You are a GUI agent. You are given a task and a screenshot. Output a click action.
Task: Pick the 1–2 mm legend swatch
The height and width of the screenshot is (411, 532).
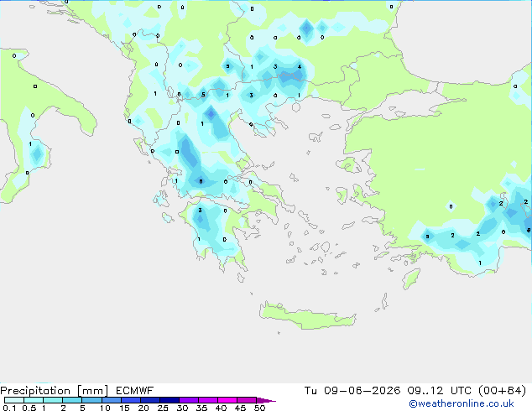[53, 400]
